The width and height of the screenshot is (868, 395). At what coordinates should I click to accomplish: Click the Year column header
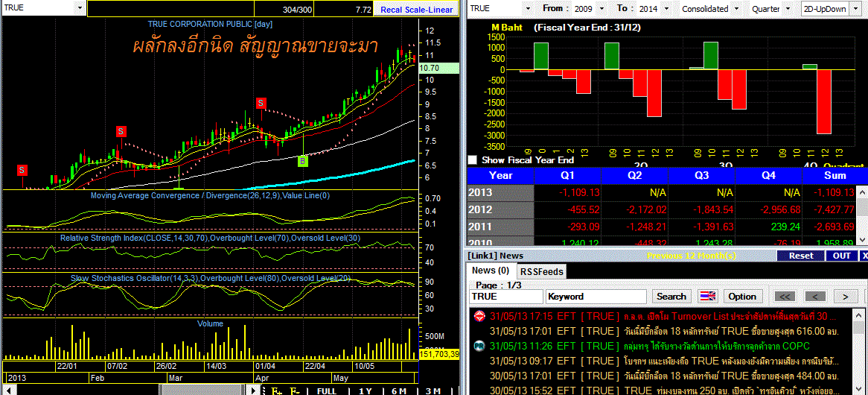[x=500, y=176]
